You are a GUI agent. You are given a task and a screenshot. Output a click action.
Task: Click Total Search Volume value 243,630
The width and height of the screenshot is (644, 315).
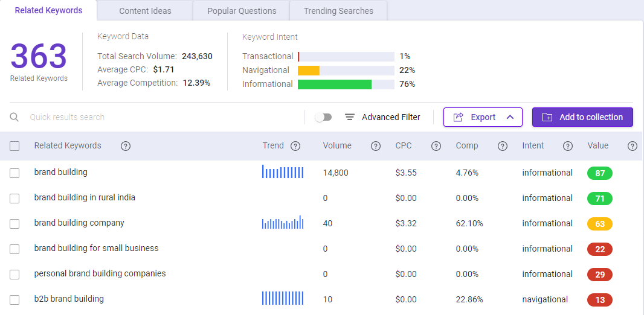pos(197,56)
